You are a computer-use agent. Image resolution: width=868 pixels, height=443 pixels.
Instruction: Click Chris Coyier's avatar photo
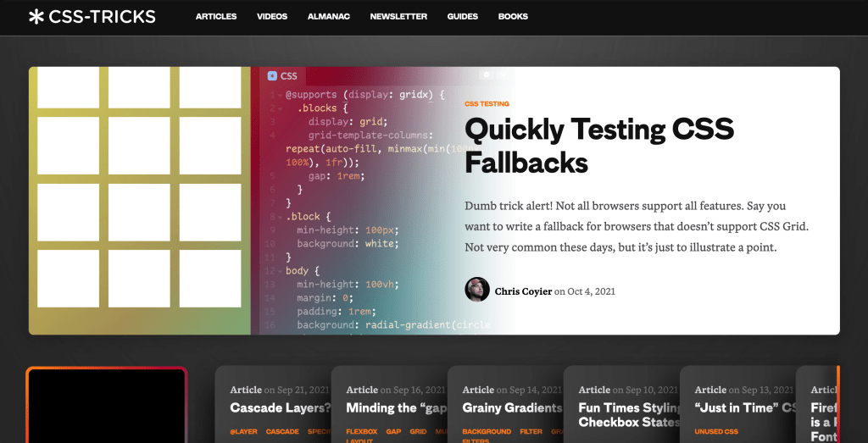coord(477,289)
